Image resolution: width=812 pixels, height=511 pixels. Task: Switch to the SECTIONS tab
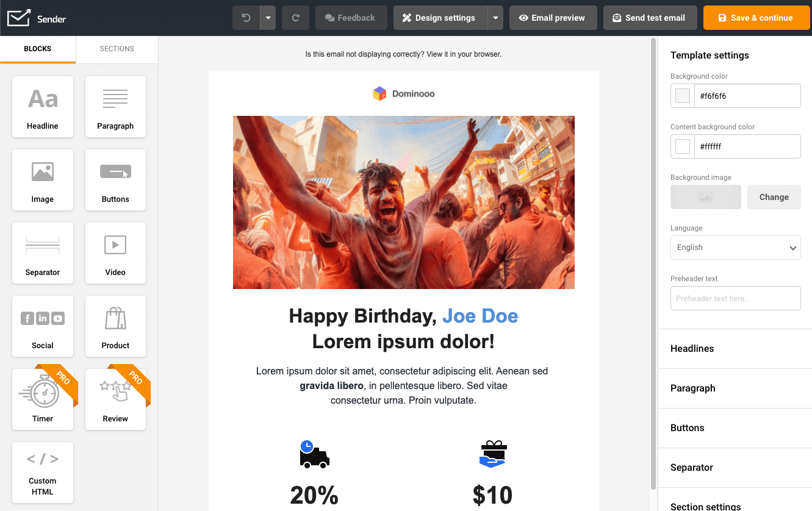(117, 49)
